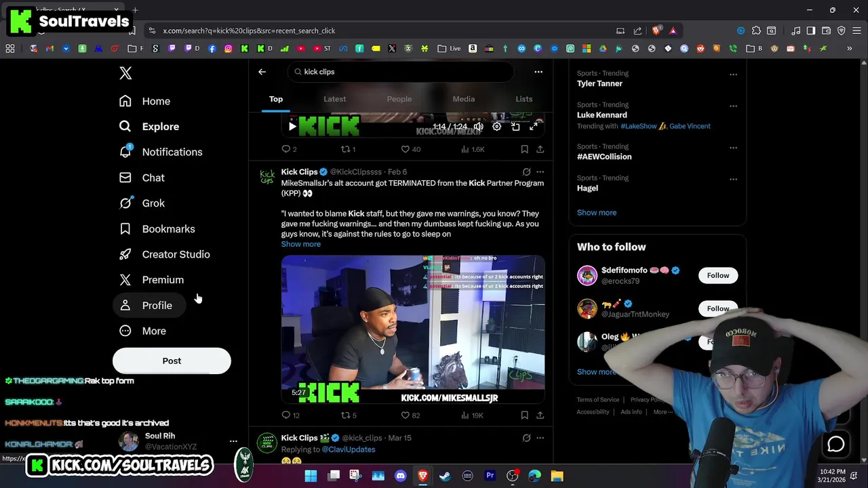The width and height of the screenshot is (868, 488).
Task: Make the top video fullscreen
Action: 534,127
